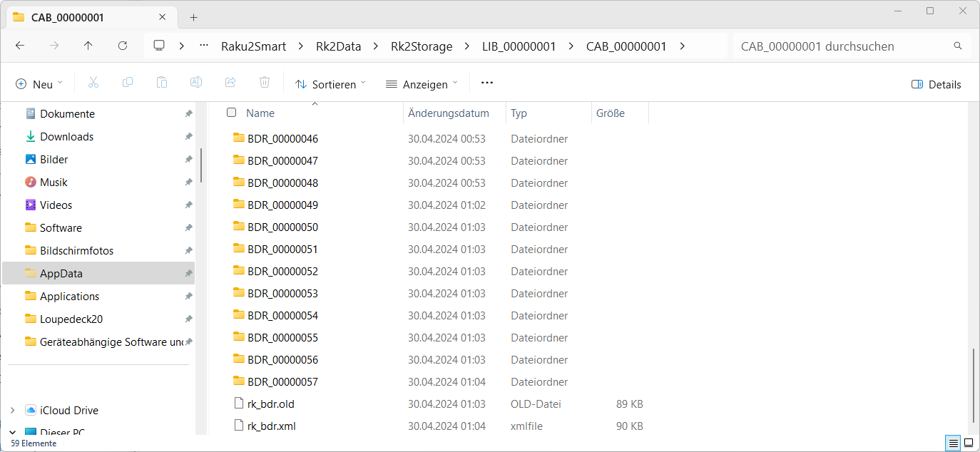Click the file list vertical scrollbar
Screen dimensions: 980x452
974,385
